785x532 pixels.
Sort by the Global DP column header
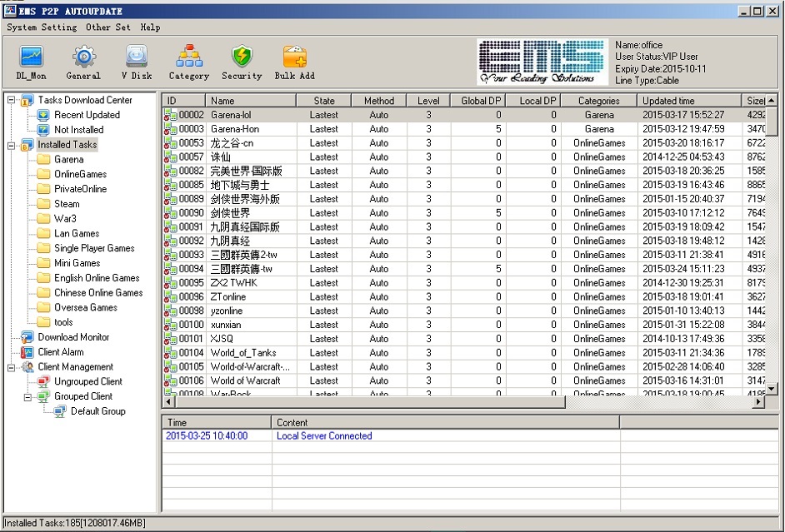coord(478,101)
